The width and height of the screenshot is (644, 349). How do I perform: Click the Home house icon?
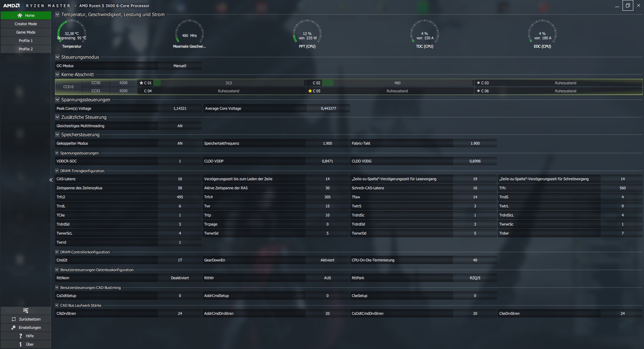tap(20, 15)
